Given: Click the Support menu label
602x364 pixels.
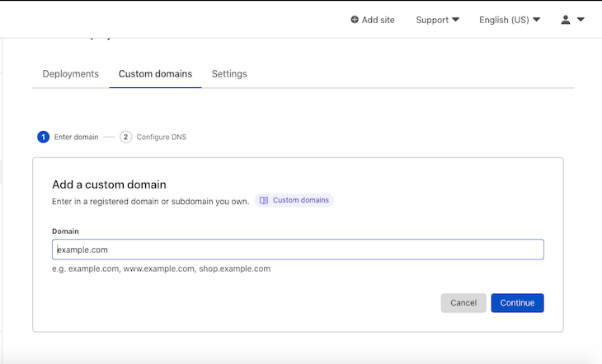Looking at the screenshot, I should point(432,20).
